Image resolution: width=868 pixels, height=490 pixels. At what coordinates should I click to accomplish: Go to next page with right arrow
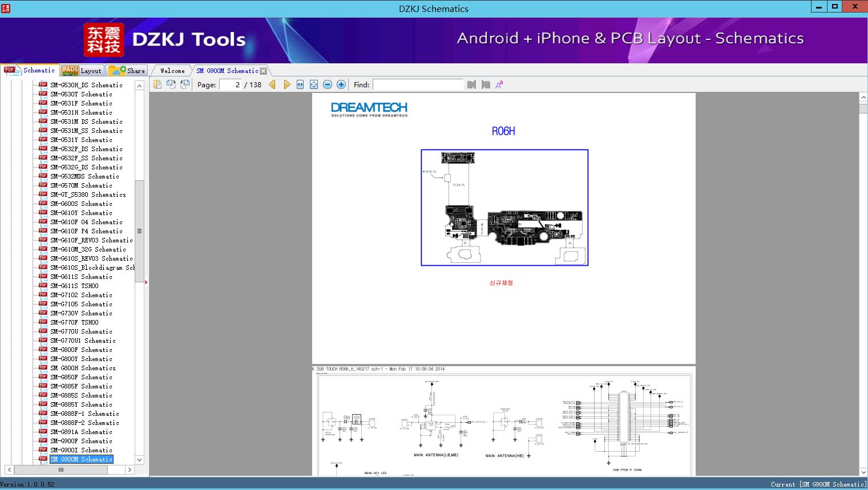286,84
